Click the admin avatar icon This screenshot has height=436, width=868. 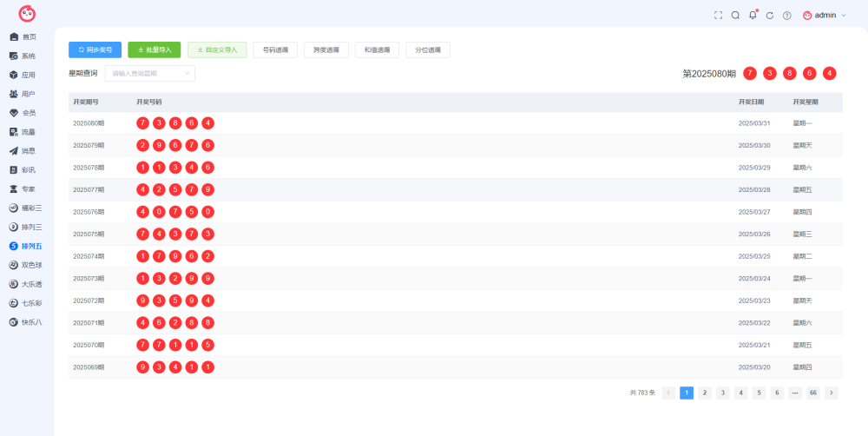[807, 16]
